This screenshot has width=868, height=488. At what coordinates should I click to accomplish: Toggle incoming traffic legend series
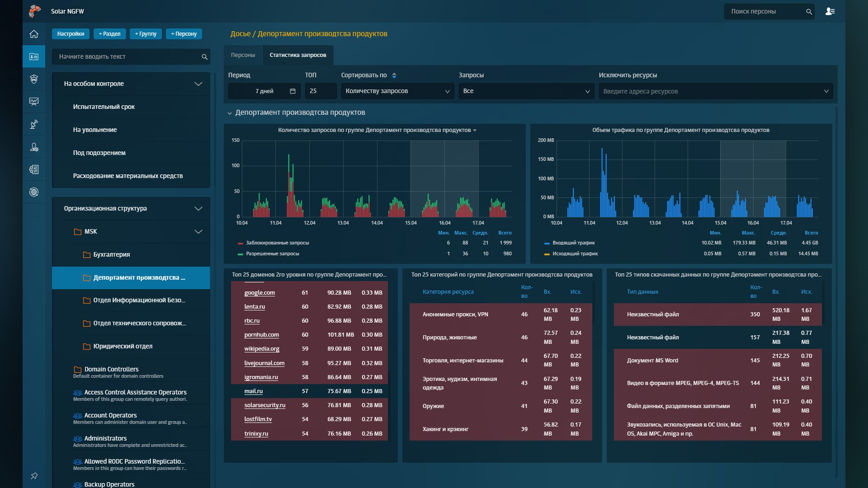(x=573, y=243)
